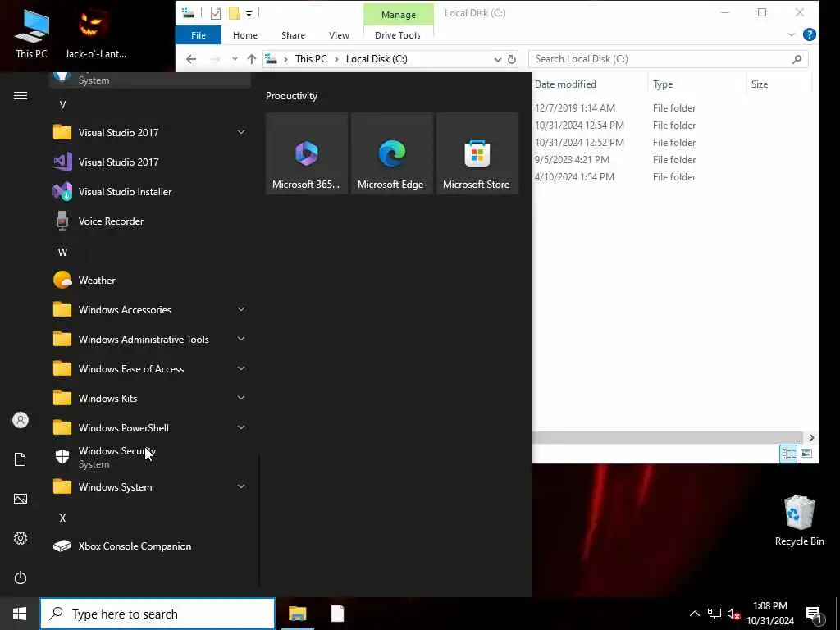
Task: Launch Xbox Console Companion
Action: coord(149,546)
